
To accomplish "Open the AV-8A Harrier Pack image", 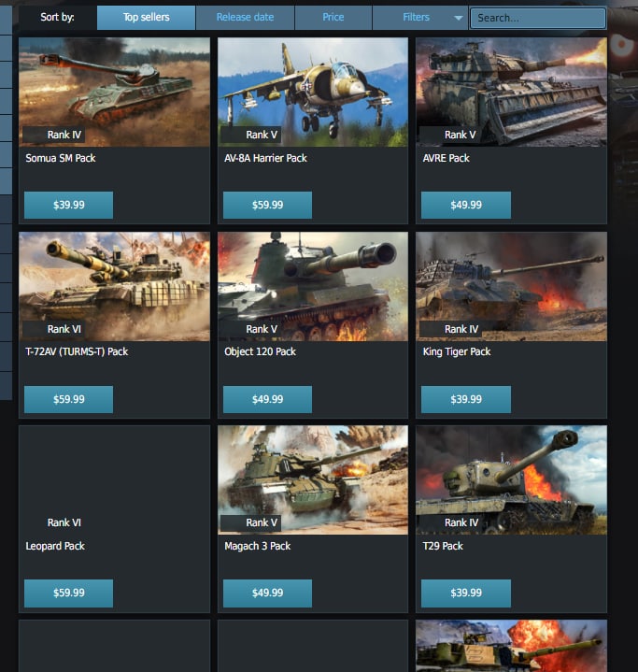I will pyautogui.click(x=313, y=93).
